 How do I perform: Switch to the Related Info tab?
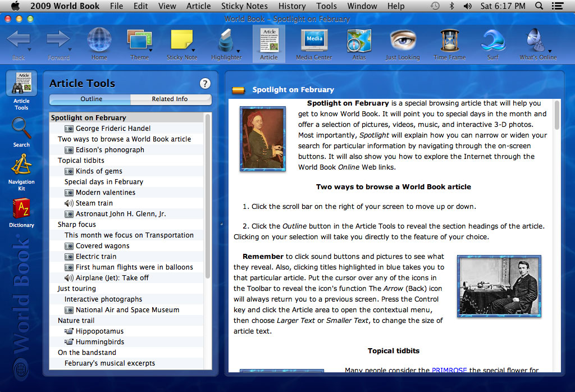pyautogui.click(x=171, y=99)
